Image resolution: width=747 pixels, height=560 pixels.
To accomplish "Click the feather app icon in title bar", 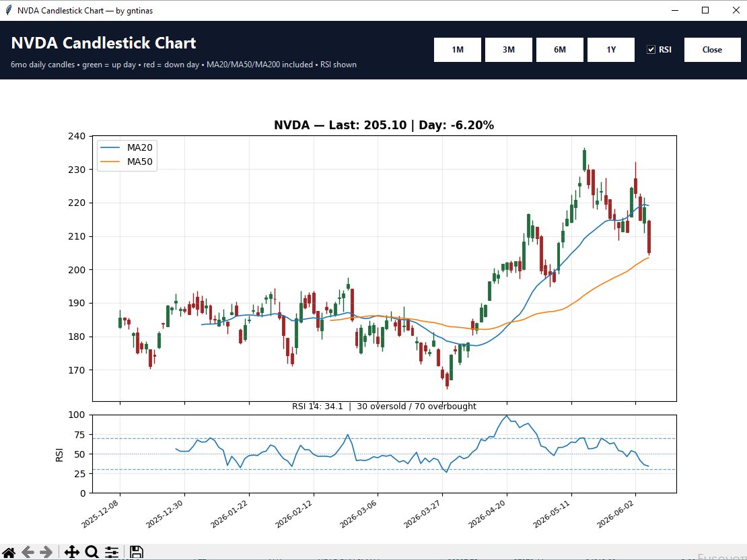I will point(8,11).
